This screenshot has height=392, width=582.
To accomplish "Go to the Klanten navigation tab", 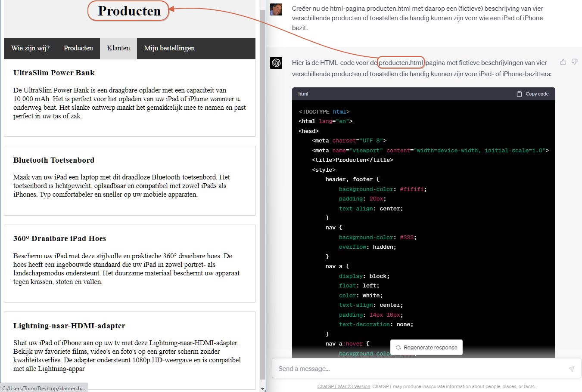I will click(118, 48).
